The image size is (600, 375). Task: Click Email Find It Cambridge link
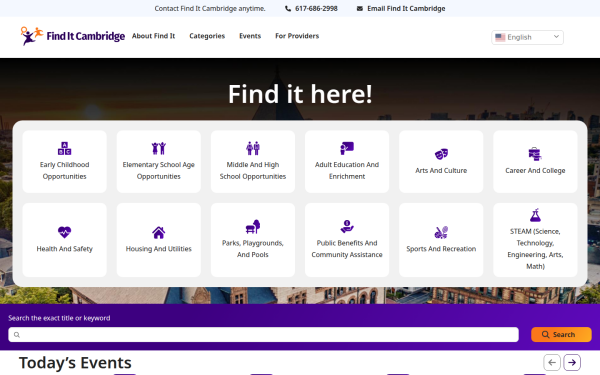(406, 8)
